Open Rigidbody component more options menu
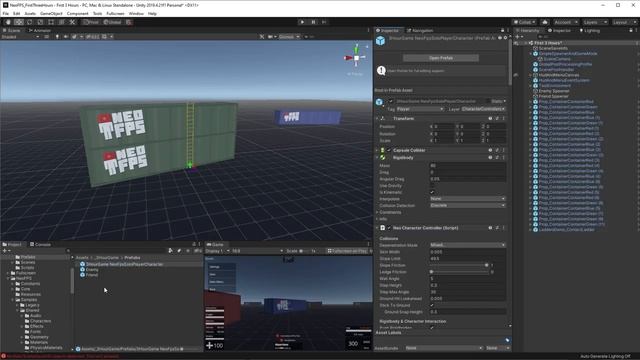This screenshot has height=360, width=640. click(504, 158)
